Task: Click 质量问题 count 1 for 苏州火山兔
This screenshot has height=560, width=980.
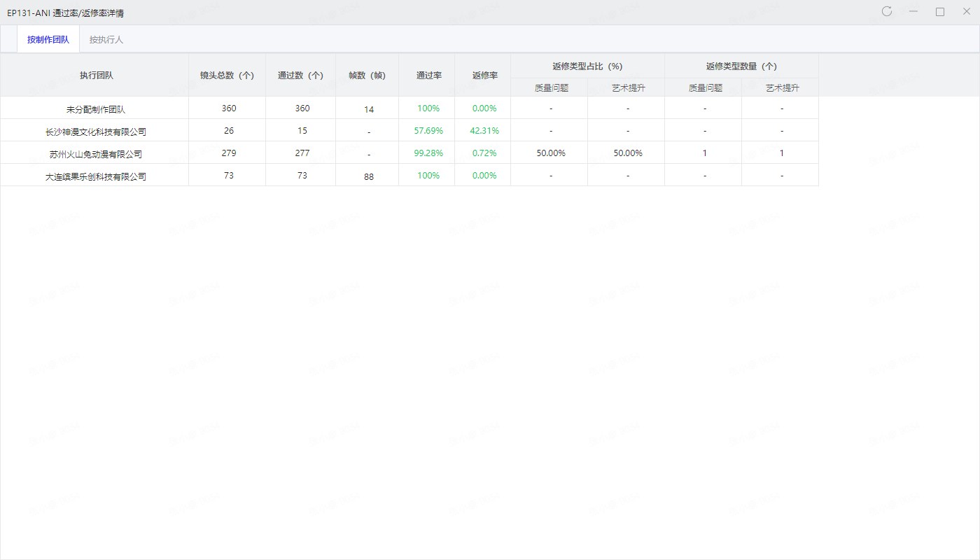Action: [705, 153]
